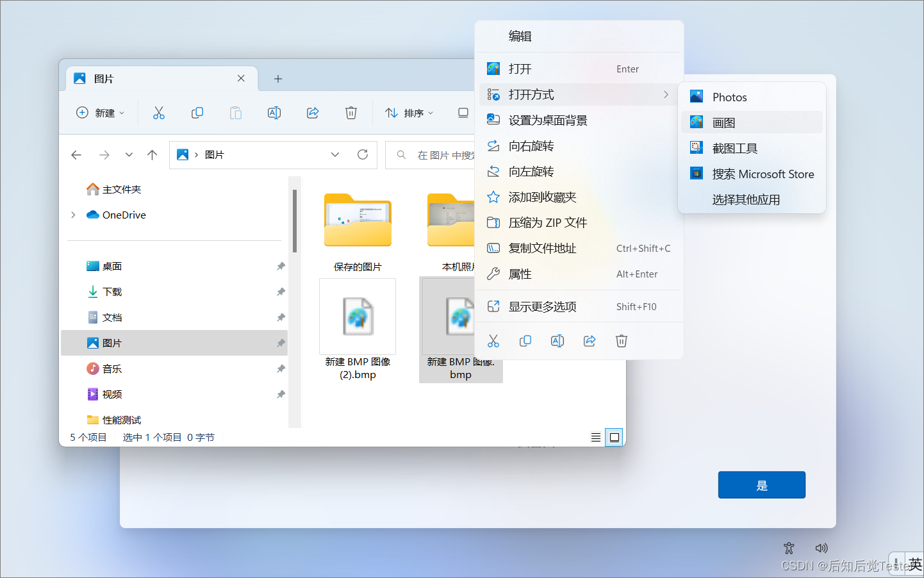Open the 排序 sort dropdown

[x=409, y=113]
